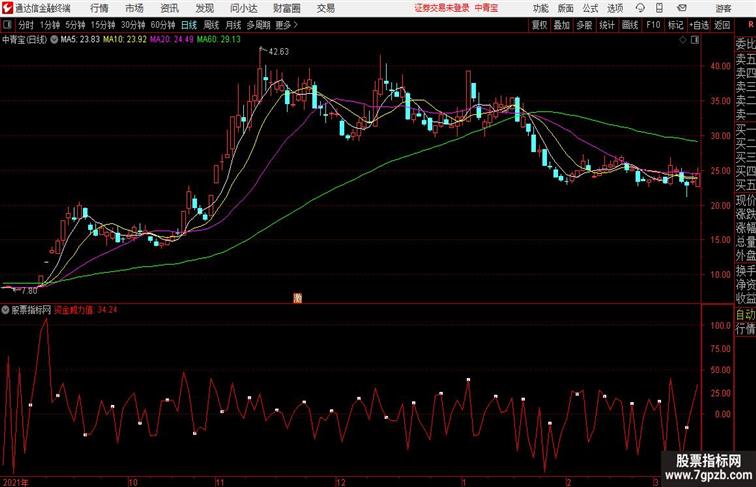Click 自动 in right panel
The width and height of the screenshot is (756, 487).
click(745, 315)
